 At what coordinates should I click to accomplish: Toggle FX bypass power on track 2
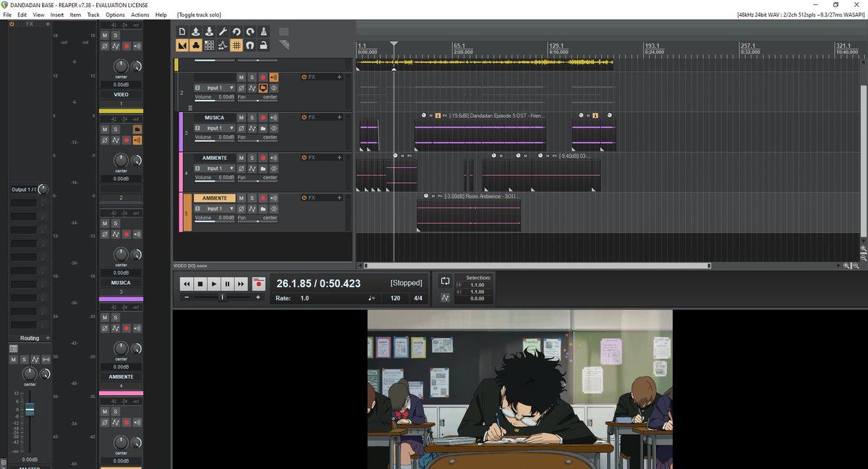click(304, 77)
